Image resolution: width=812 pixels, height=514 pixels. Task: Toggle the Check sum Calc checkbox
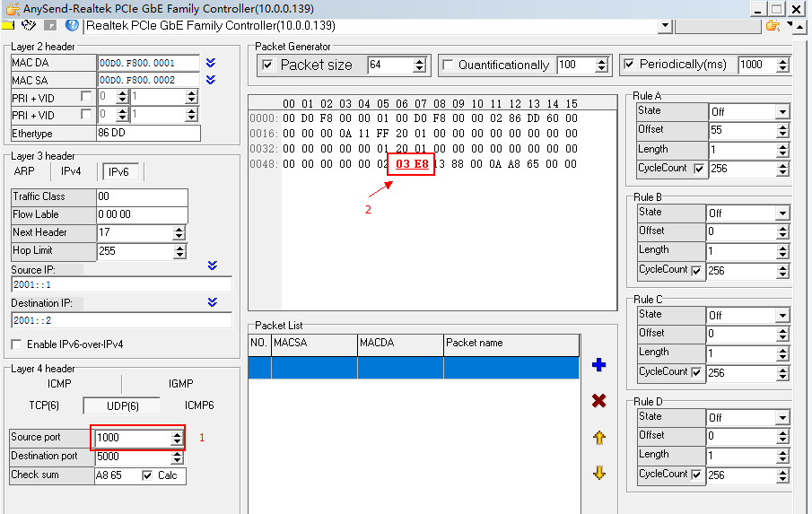(x=147, y=475)
